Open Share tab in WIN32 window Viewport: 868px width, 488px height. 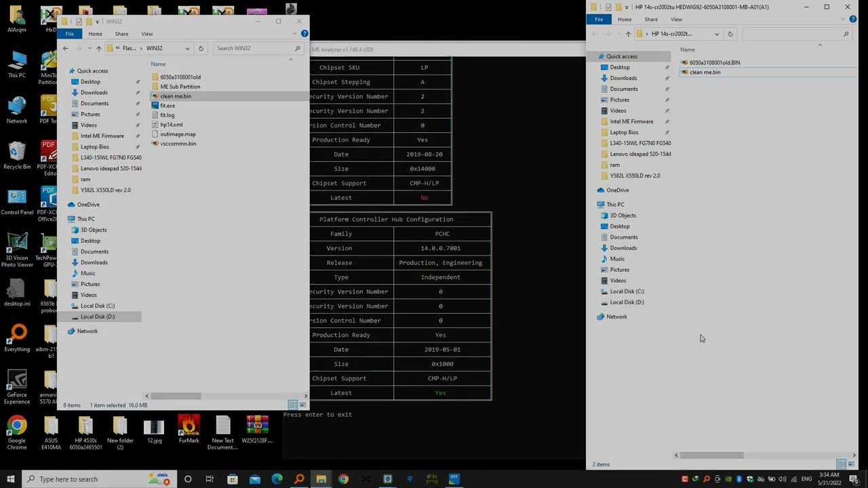[121, 33]
